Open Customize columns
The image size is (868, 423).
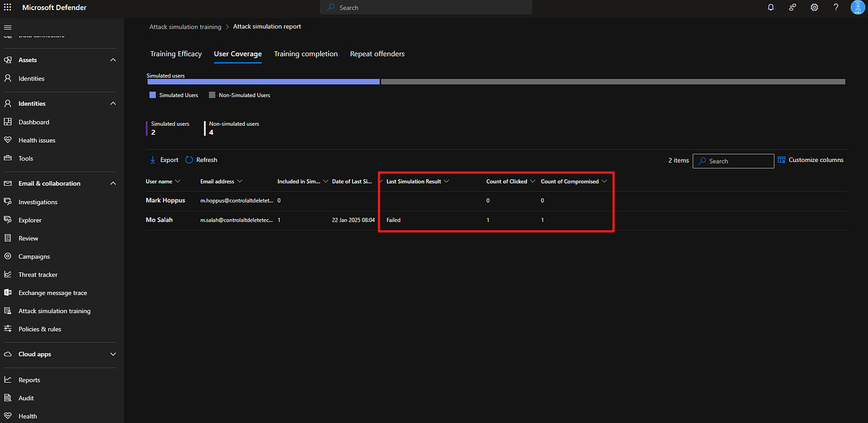(x=811, y=160)
